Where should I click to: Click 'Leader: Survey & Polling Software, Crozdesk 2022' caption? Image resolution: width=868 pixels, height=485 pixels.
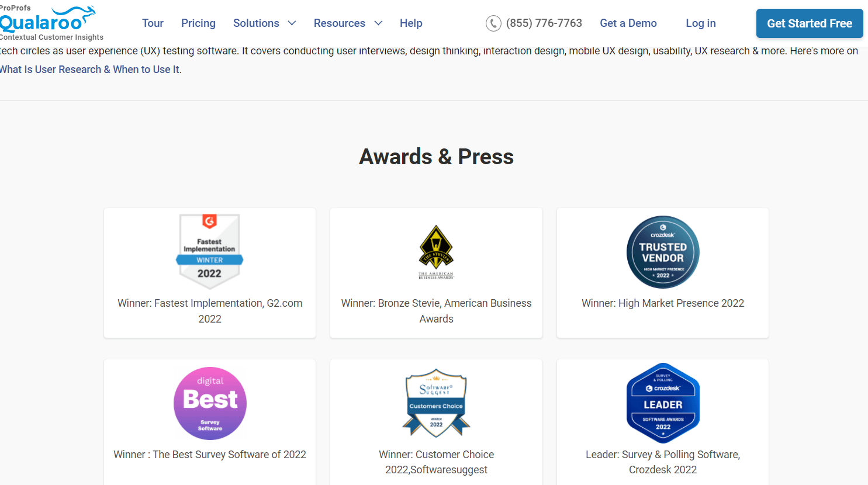pos(663,462)
